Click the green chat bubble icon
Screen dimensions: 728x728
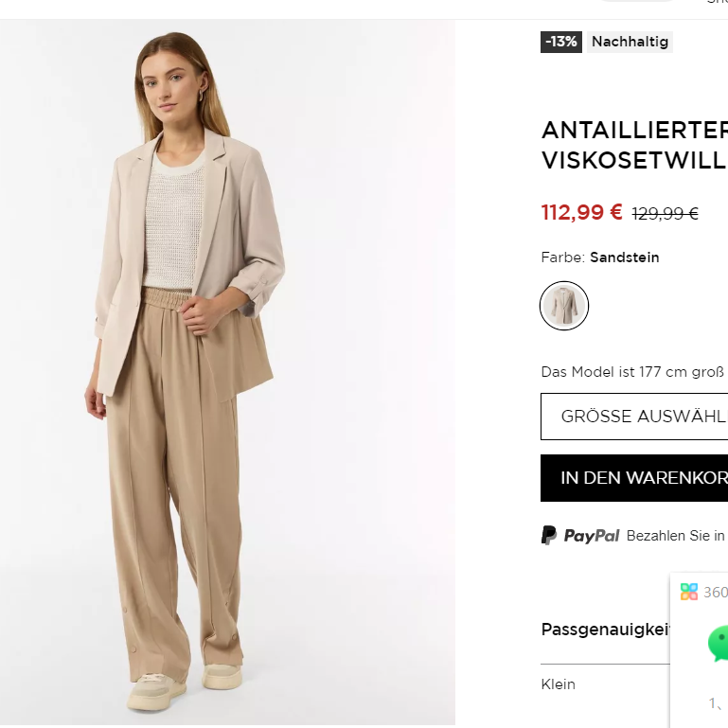(719, 643)
